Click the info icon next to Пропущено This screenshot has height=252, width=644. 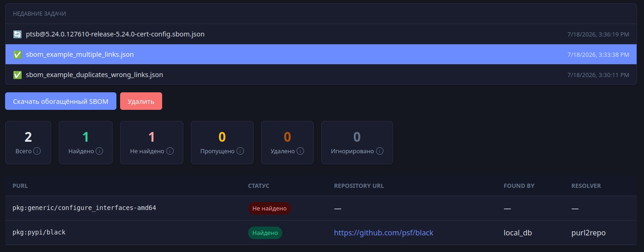[240, 151]
